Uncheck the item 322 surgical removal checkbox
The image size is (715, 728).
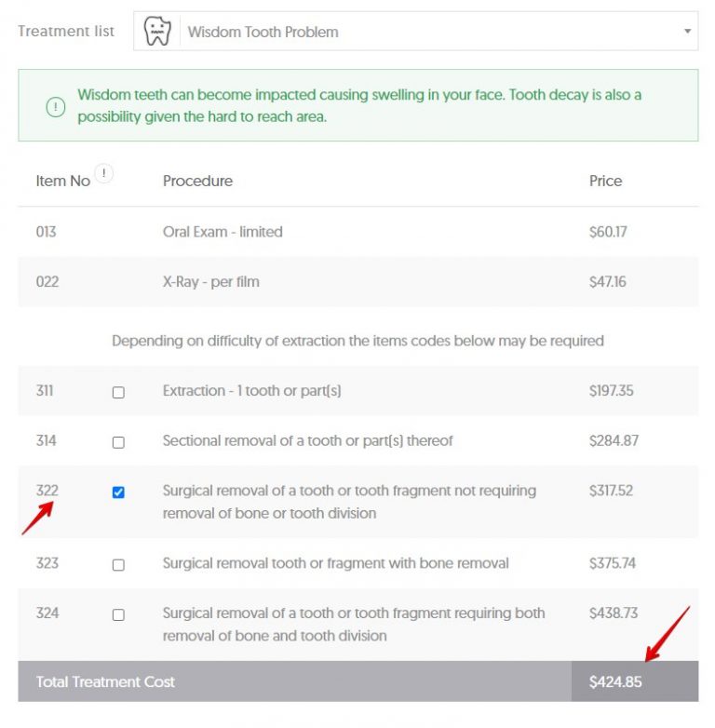click(x=118, y=492)
